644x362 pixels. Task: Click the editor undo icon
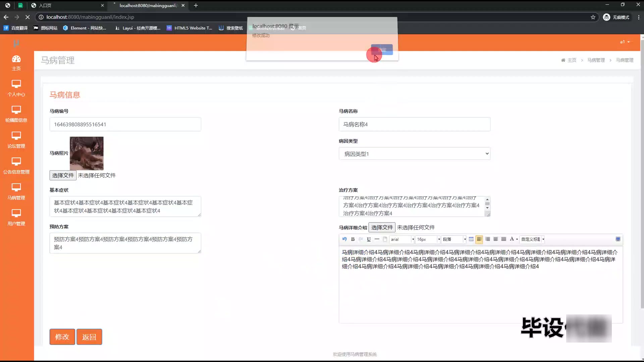[344, 239]
